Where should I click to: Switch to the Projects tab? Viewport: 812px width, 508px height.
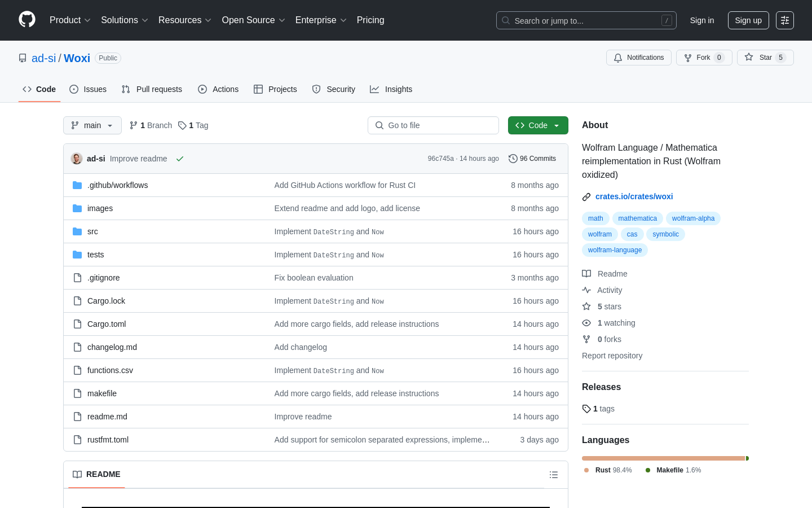point(275,89)
